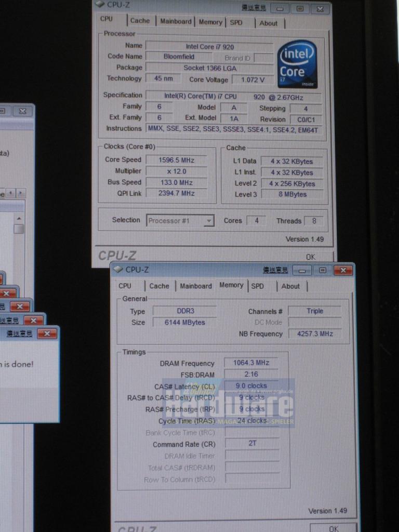Click the Bus Speed value '133.0 MHz'

177,182
